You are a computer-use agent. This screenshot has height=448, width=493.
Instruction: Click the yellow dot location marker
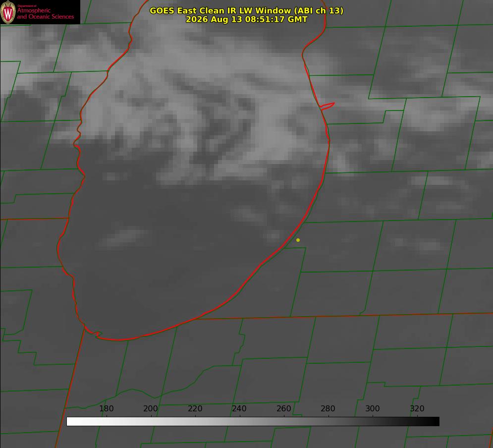click(x=298, y=240)
